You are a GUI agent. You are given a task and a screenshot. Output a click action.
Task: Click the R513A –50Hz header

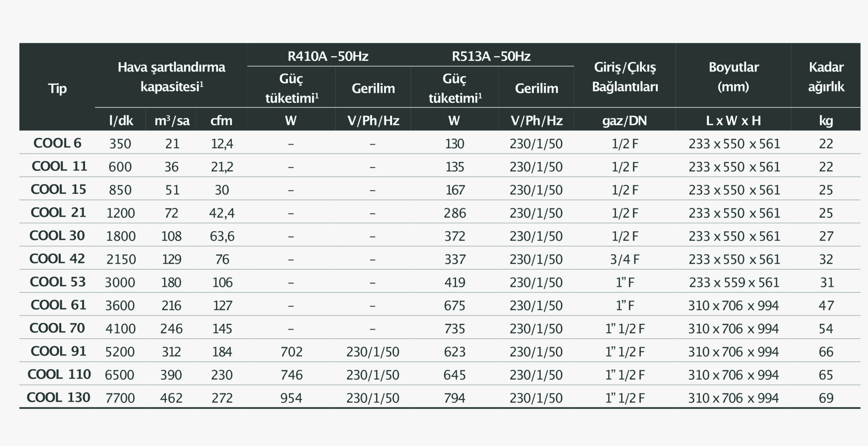click(491, 56)
